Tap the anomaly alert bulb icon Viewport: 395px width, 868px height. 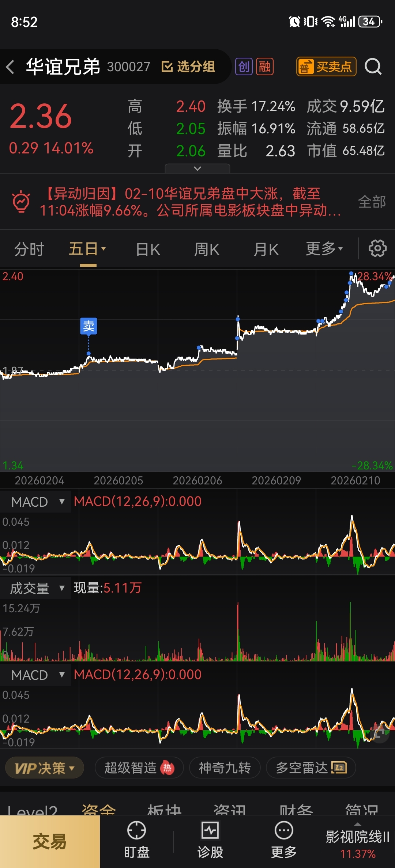click(x=21, y=201)
